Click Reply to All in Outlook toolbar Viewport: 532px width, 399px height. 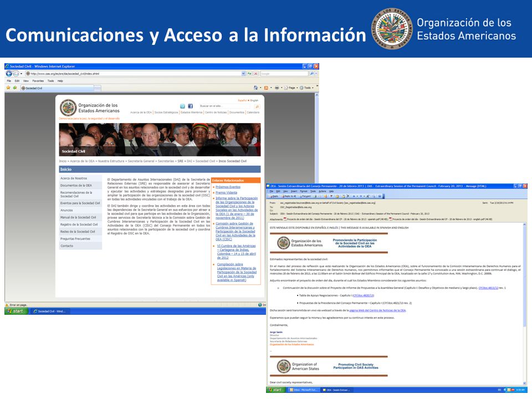(289, 196)
